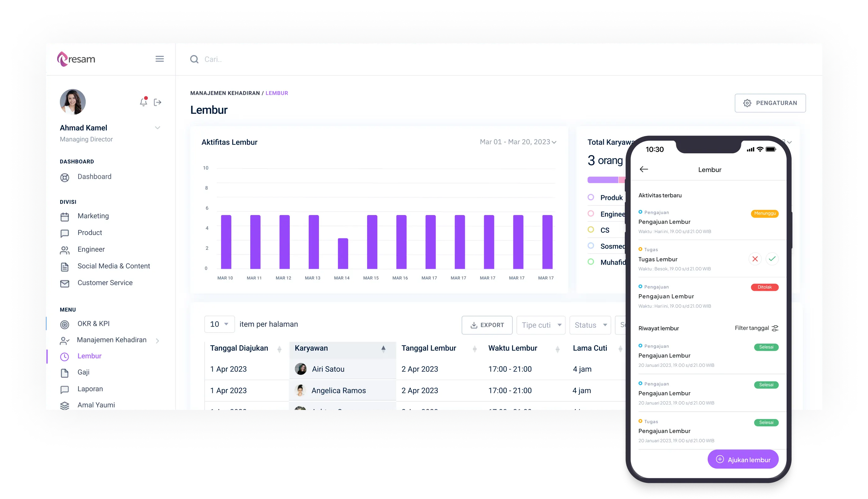Click the export icon button
This screenshot has width=868, height=499.
point(486,325)
